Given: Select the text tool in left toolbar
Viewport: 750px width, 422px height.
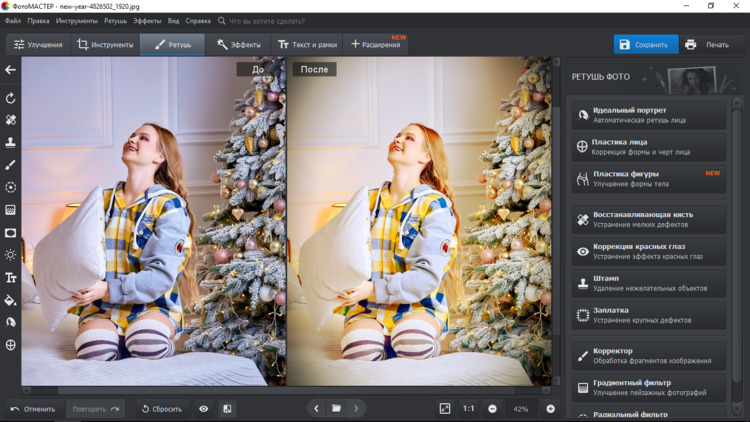Looking at the screenshot, I should pos(11,277).
